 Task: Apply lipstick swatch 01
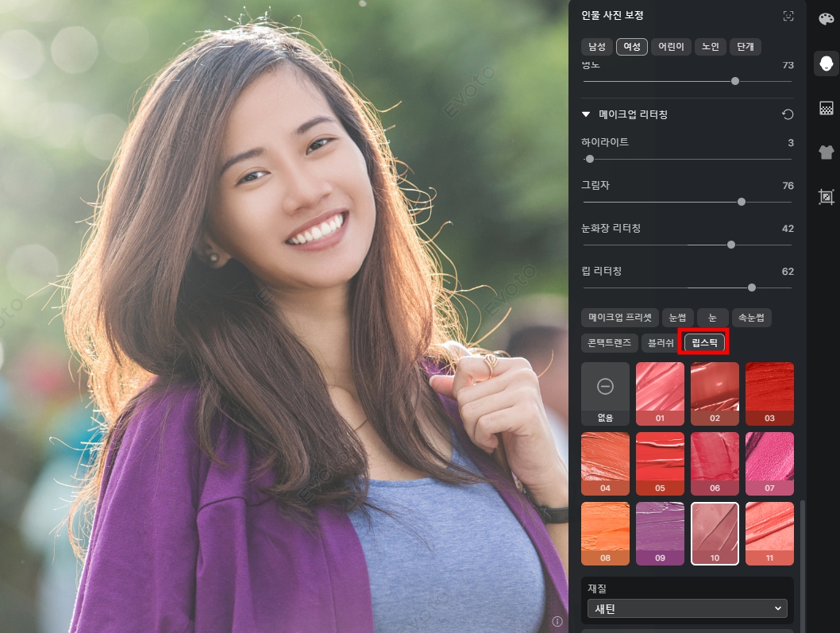coord(660,393)
